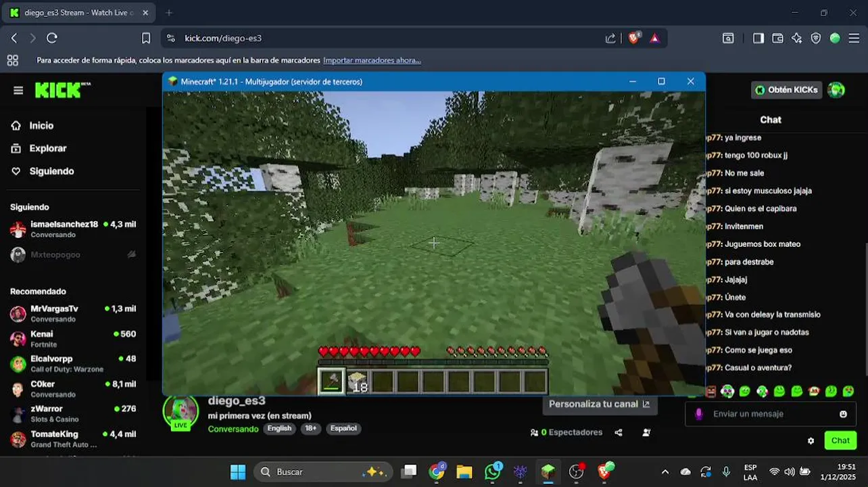Open the Windows Start menu

pyautogui.click(x=238, y=472)
